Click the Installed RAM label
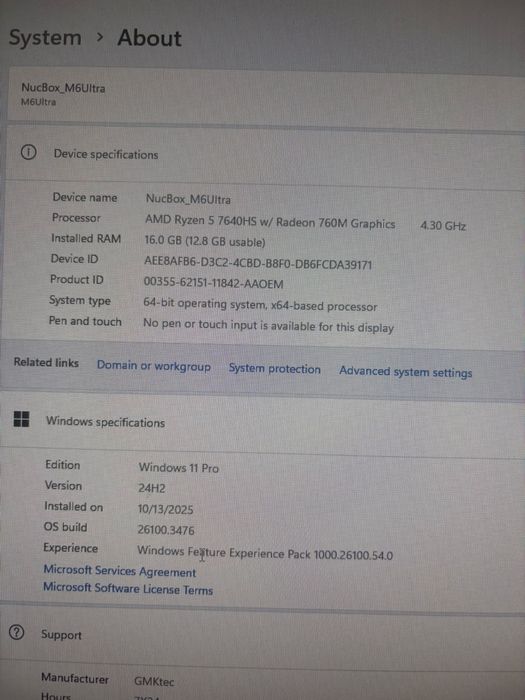The width and height of the screenshot is (525, 700). tap(86, 238)
